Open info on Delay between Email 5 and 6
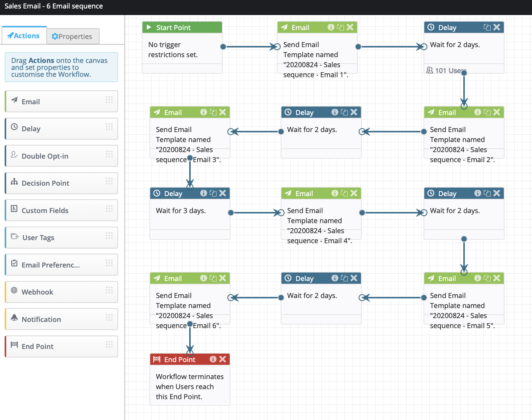Screen dimensions: 532x420 tap(335, 278)
